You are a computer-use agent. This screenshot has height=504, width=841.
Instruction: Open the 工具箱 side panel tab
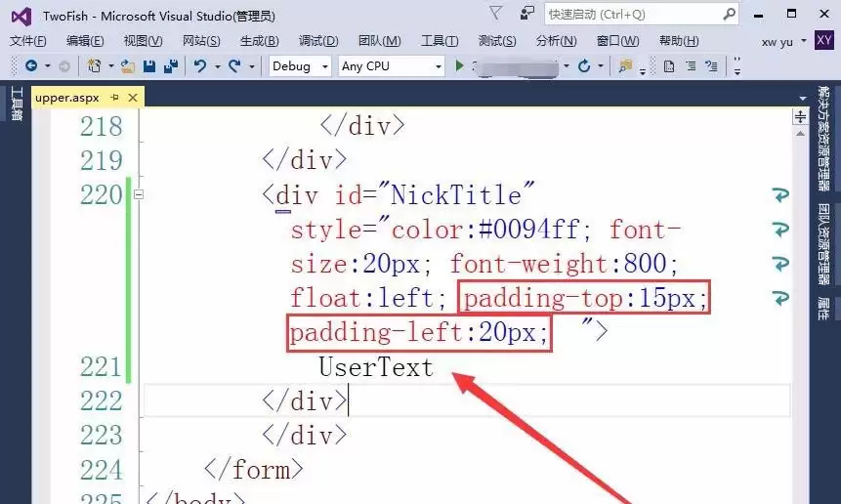17,104
